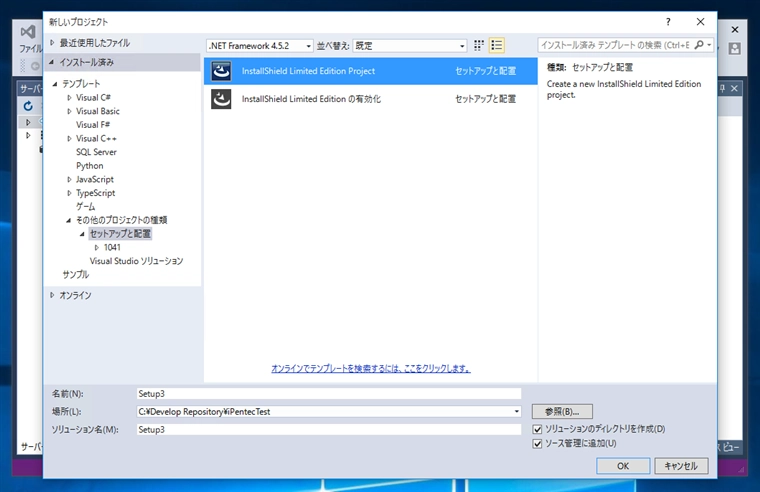Click キャンセル button
760x492 pixels.
pyautogui.click(x=681, y=466)
